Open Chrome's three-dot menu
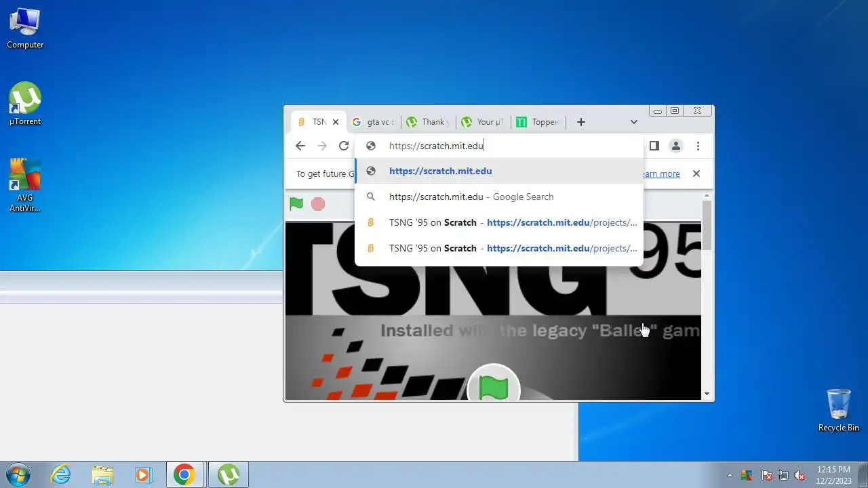The image size is (868, 488). [x=698, y=146]
